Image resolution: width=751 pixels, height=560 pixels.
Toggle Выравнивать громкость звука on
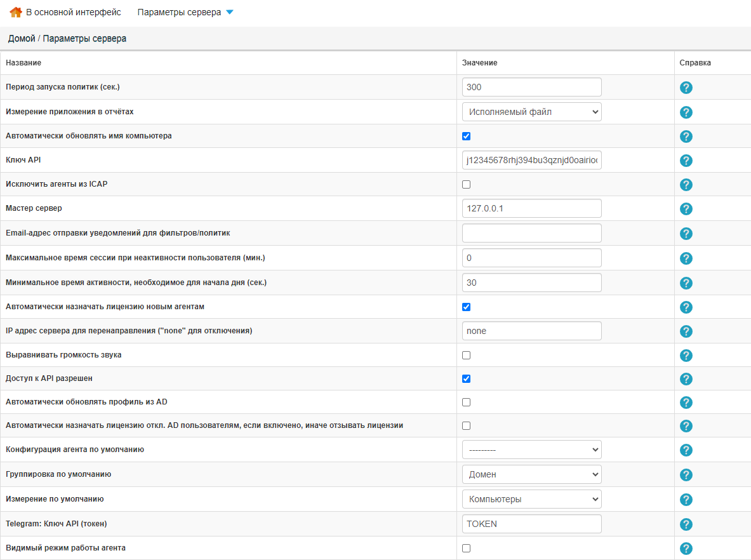point(467,355)
